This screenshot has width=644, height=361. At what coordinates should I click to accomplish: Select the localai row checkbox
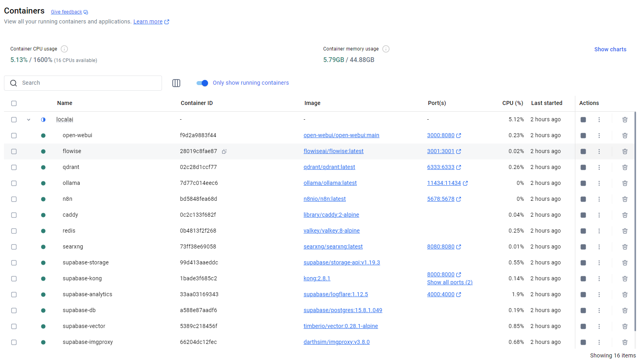(14, 120)
